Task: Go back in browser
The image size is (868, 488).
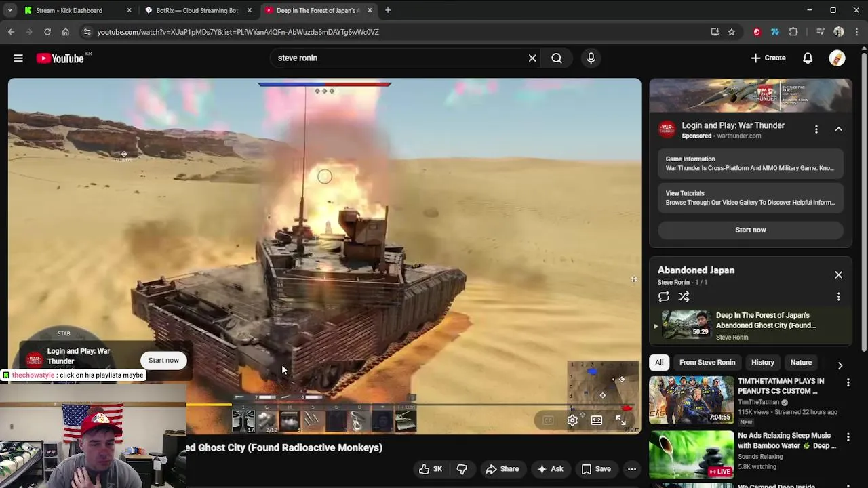Action: tap(11, 32)
